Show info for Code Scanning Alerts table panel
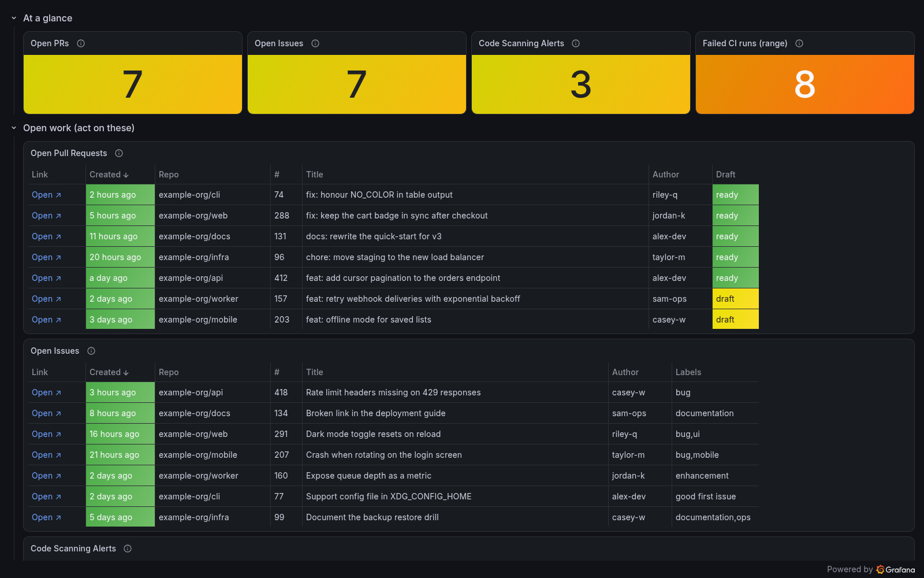924x578 pixels. point(128,549)
